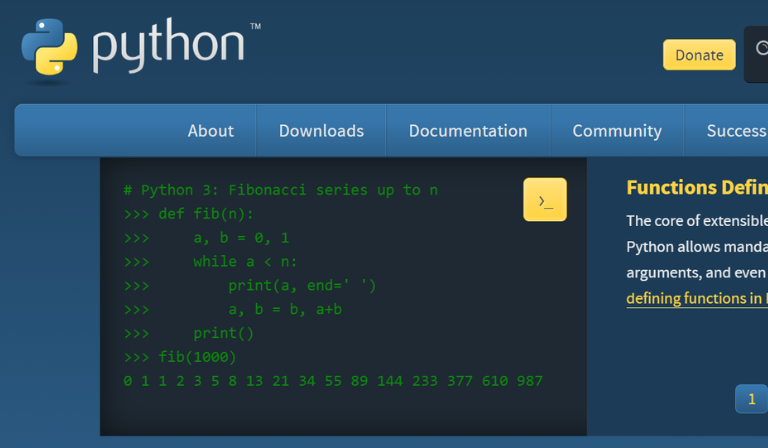Click the search magnifier icon

click(x=762, y=48)
